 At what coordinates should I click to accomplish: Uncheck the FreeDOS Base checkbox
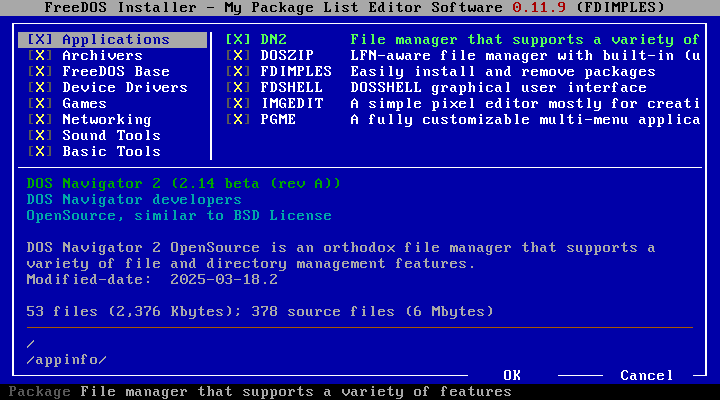[40, 72]
